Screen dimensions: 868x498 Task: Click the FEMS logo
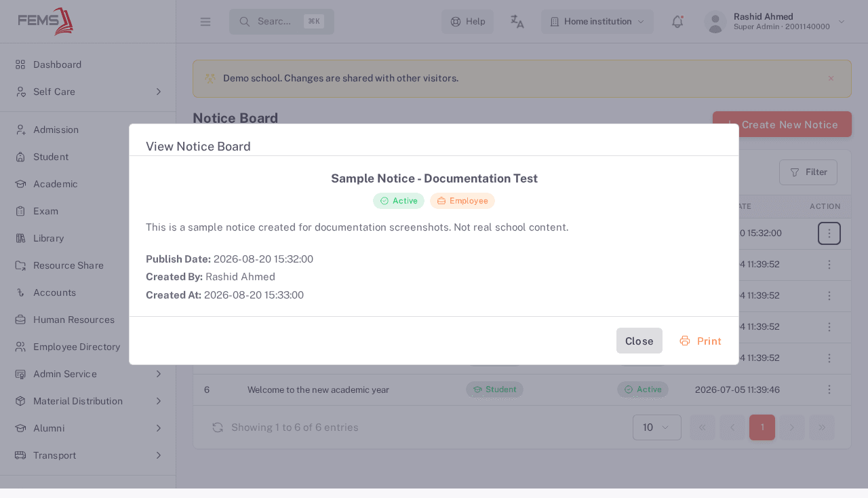pos(45,21)
